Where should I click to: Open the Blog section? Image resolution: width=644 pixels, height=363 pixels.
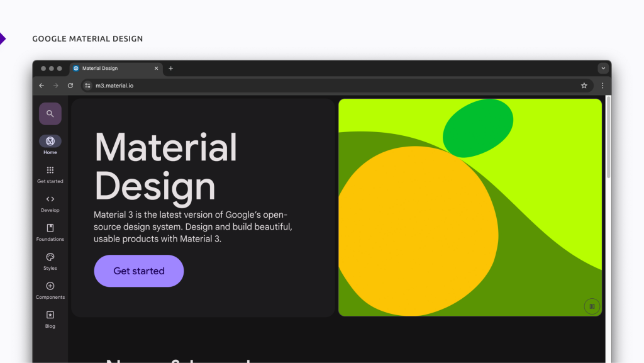pos(50,320)
